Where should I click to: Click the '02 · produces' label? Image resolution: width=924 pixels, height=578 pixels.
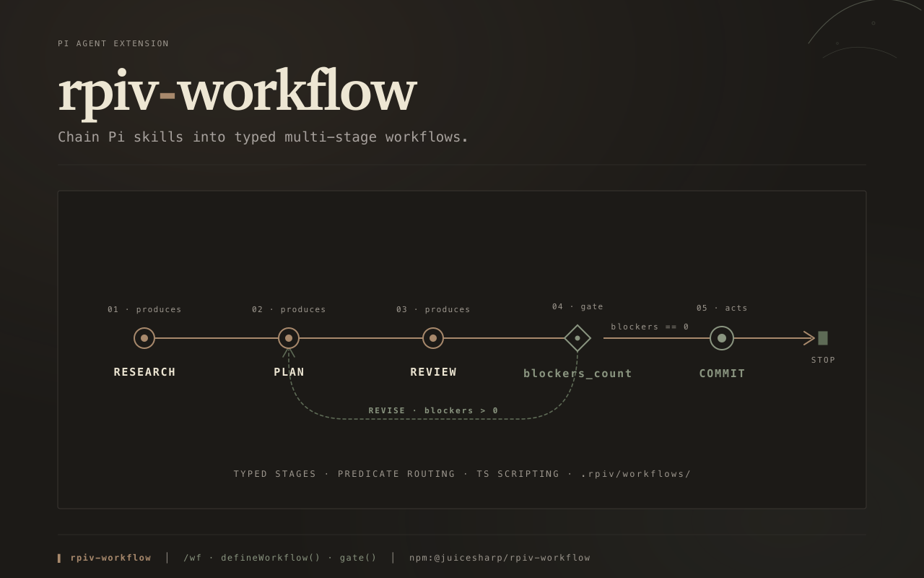[x=289, y=309]
